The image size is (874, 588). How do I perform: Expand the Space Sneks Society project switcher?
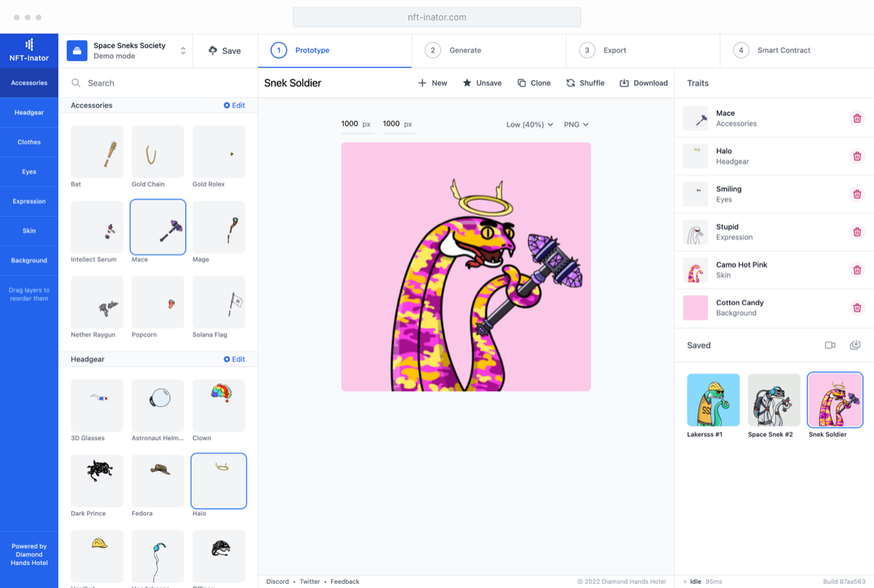pyautogui.click(x=183, y=51)
